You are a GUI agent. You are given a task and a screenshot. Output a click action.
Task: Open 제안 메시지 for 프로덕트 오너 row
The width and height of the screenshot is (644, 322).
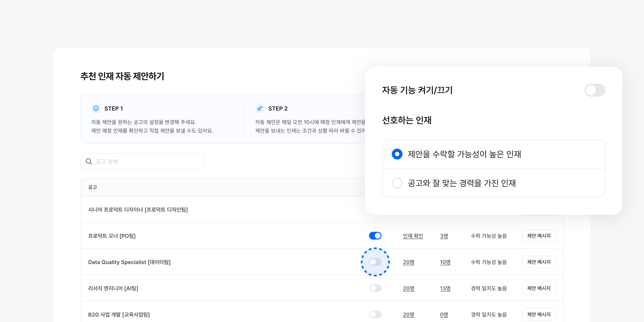[x=539, y=236]
